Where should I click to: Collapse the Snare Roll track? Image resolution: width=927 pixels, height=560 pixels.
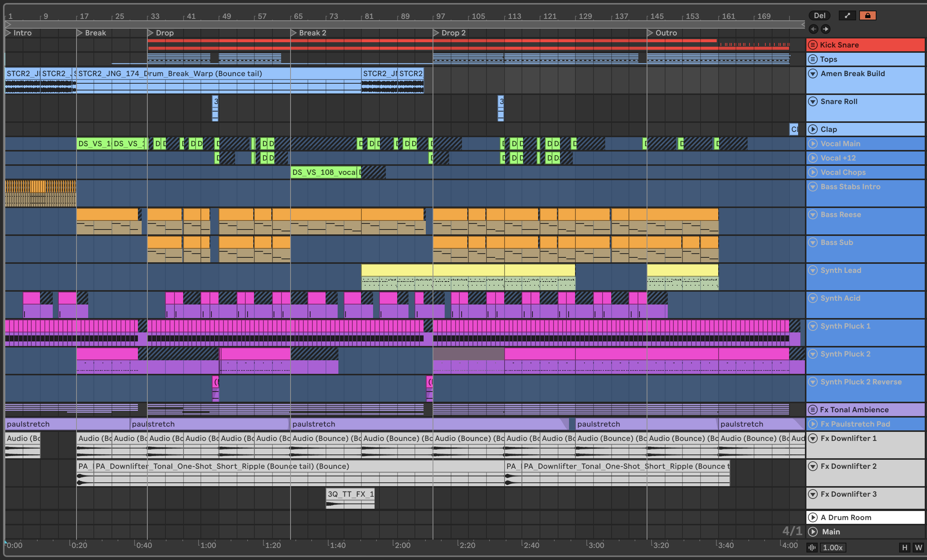pyautogui.click(x=813, y=101)
